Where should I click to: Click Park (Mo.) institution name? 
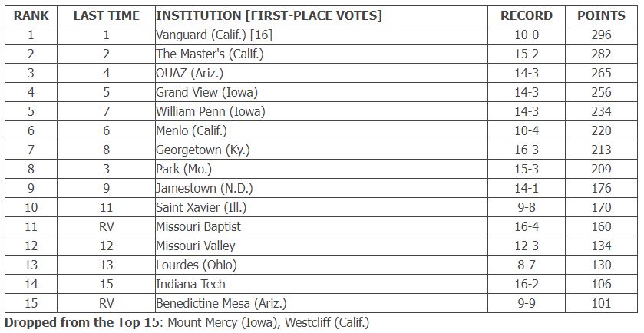[183, 169]
